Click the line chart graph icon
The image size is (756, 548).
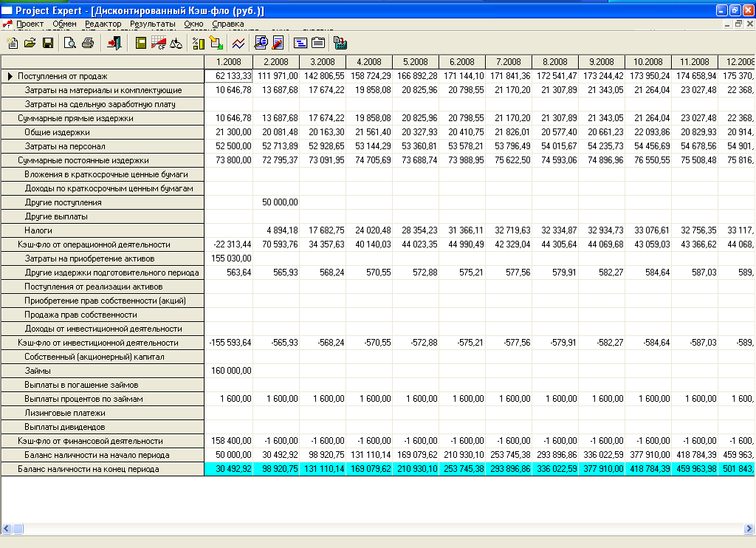pyautogui.click(x=238, y=43)
